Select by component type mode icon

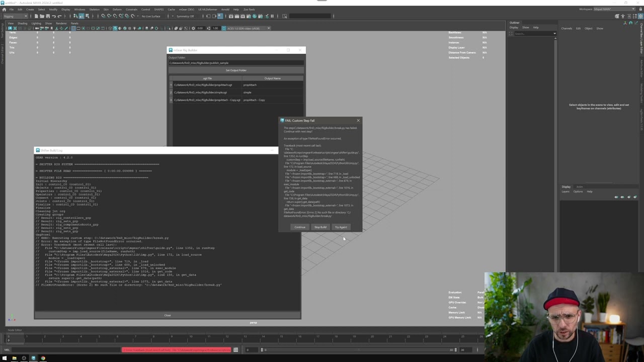click(x=87, y=16)
